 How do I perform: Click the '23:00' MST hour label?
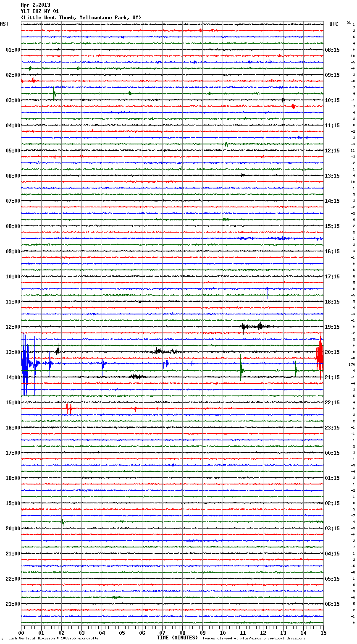pos(13,604)
